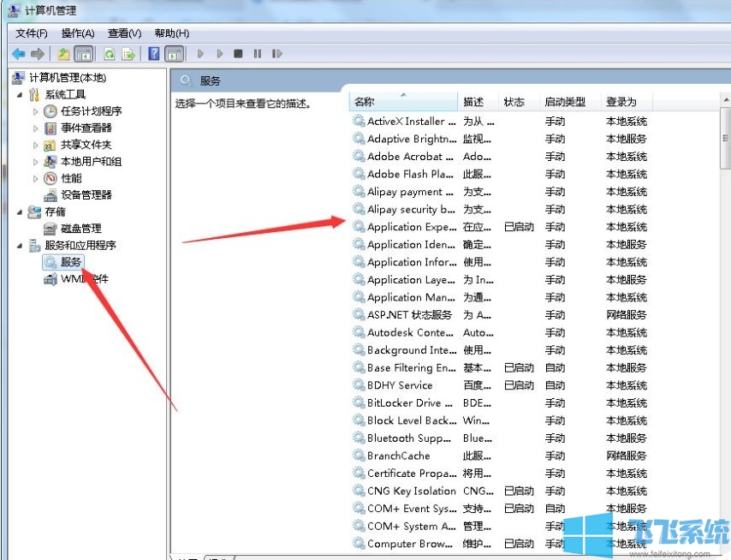Open the 查看(V) menu
Image resolution: width=731 pixels, height=560 pixels.
click(x=124, y=33)
